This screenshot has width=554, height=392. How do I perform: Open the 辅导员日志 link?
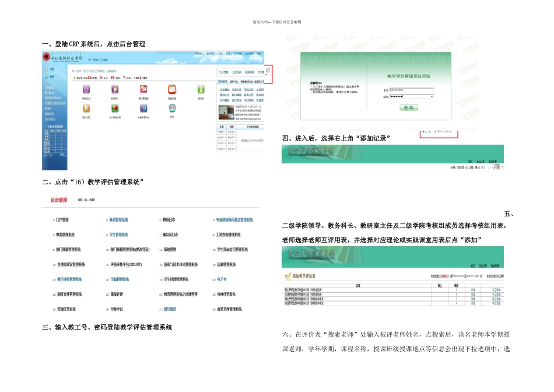[171, 235]
